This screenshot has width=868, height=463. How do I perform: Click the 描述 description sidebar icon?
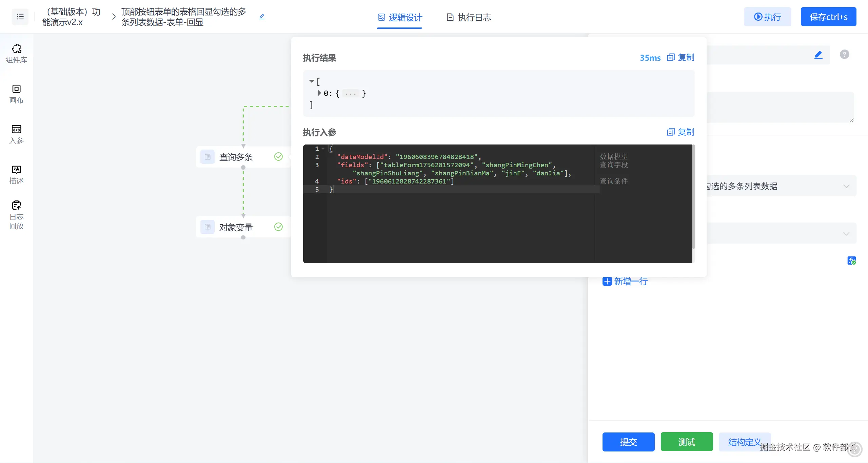(16, 175)
